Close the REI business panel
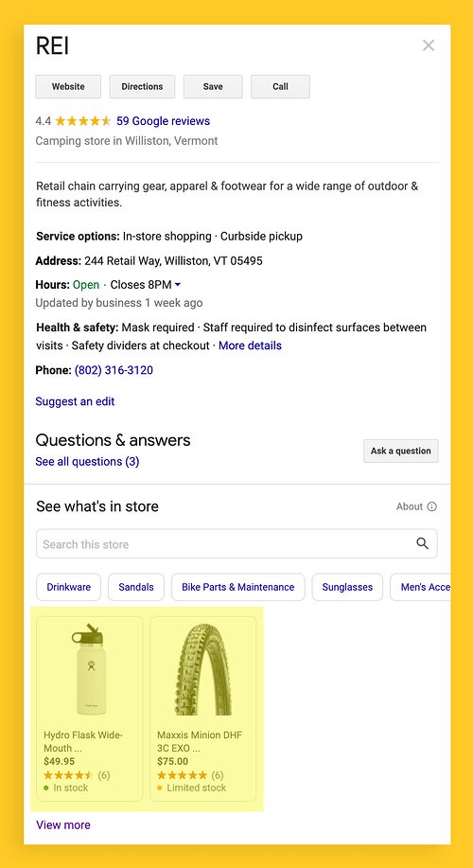 (429, 45)
